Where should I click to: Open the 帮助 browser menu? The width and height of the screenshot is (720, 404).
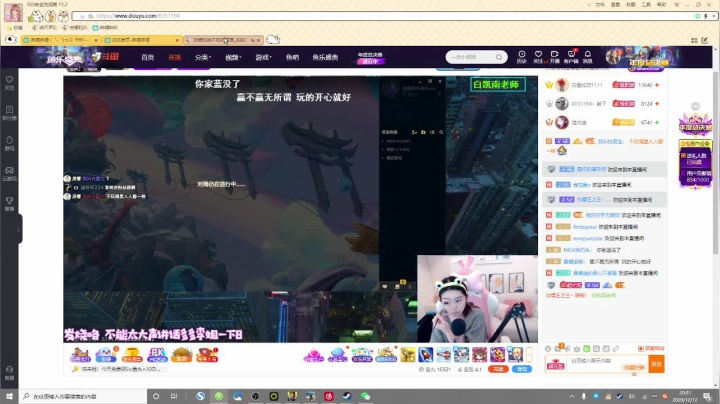(661, 4)
